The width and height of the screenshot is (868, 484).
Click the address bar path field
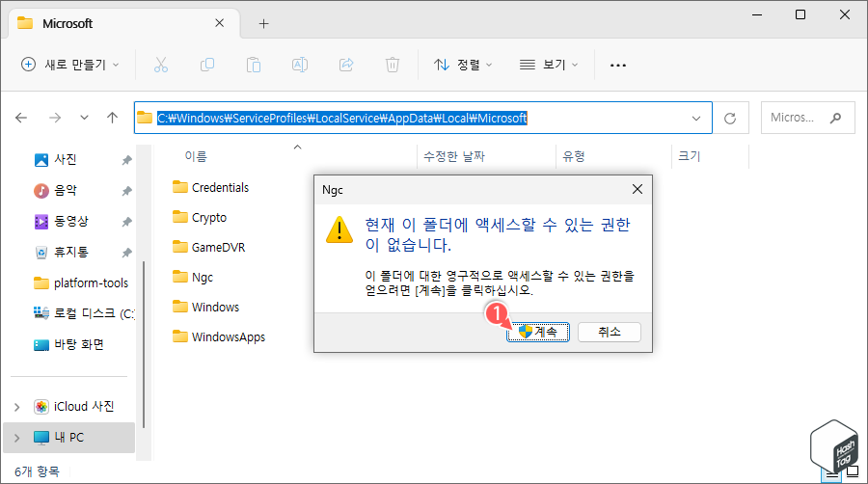coord(423,118)
